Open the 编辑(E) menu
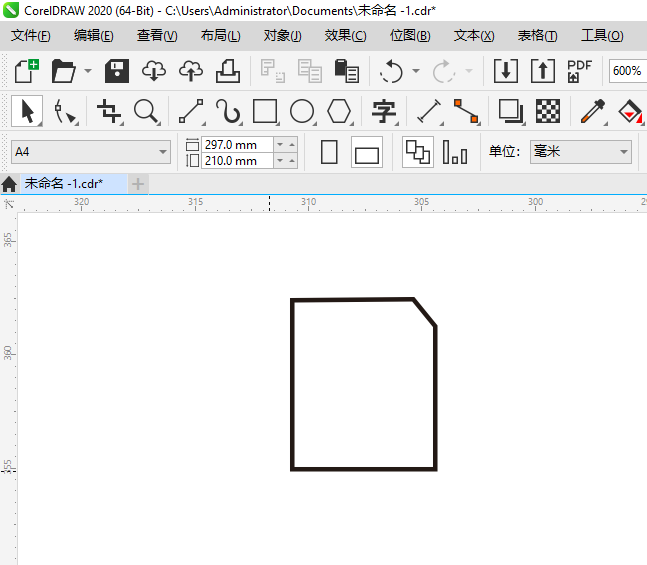 tap(94, 36)
